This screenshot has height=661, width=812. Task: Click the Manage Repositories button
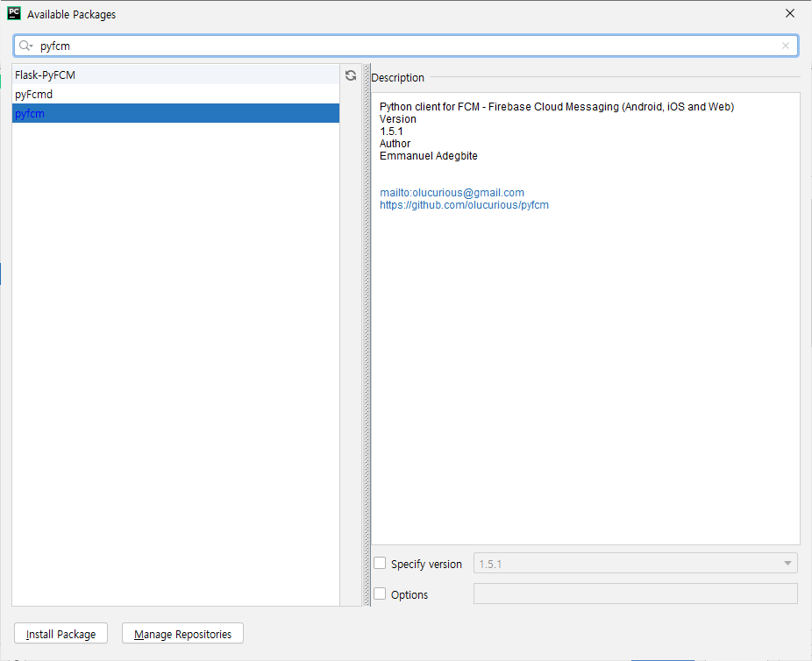[x=182, y=634]
